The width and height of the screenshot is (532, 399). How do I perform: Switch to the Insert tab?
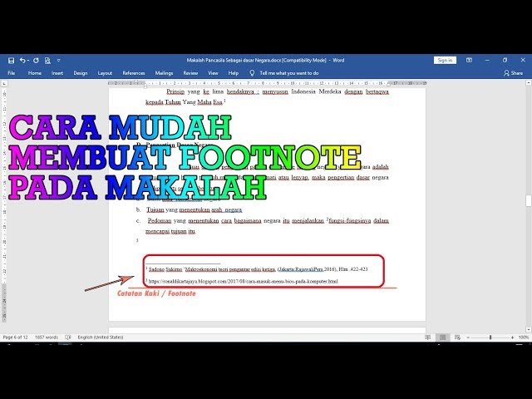[x=57, y=73]
